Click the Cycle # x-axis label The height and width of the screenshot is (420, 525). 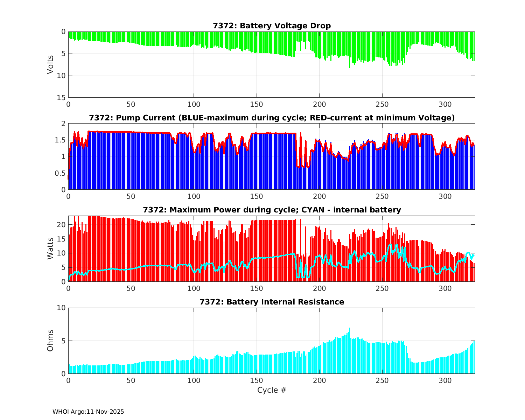pyautogui.click(x=272, y=390)
